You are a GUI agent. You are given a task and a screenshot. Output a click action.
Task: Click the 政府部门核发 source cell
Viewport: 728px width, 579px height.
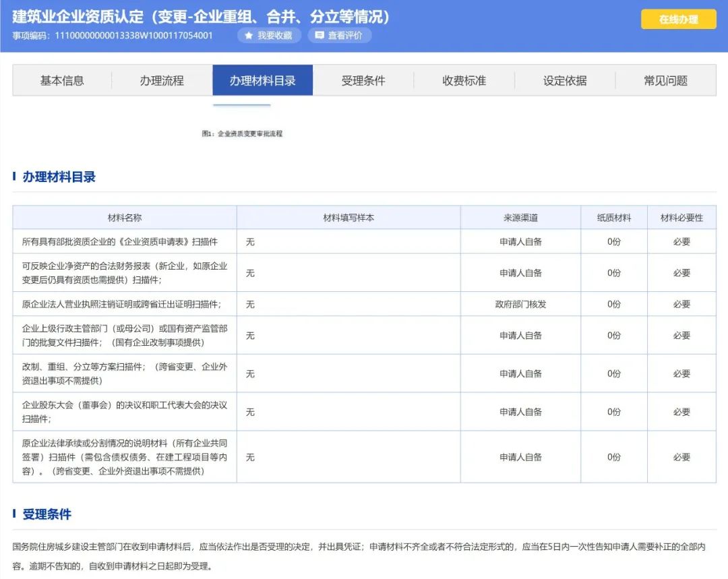[x=520, y=304]
